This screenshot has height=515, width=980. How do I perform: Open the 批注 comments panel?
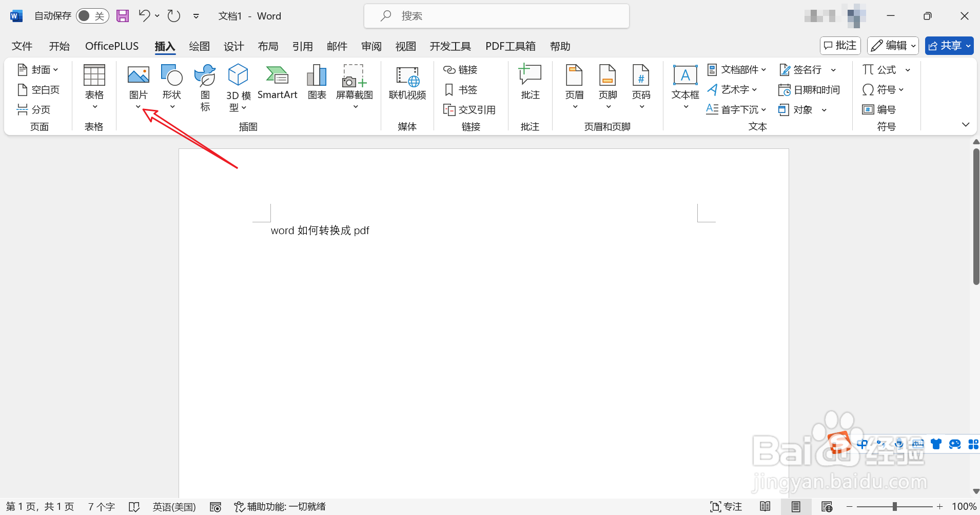(839, 45)
